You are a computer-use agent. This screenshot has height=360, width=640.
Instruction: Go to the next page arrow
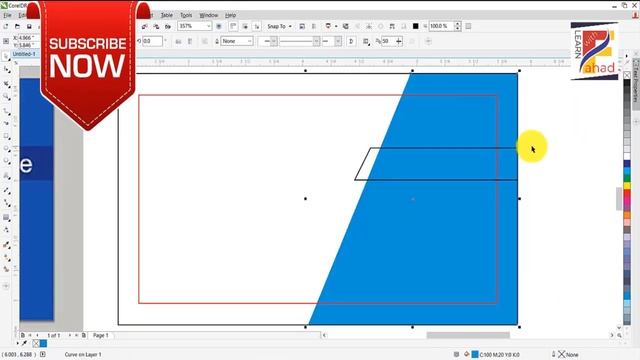tap(70, 335)
